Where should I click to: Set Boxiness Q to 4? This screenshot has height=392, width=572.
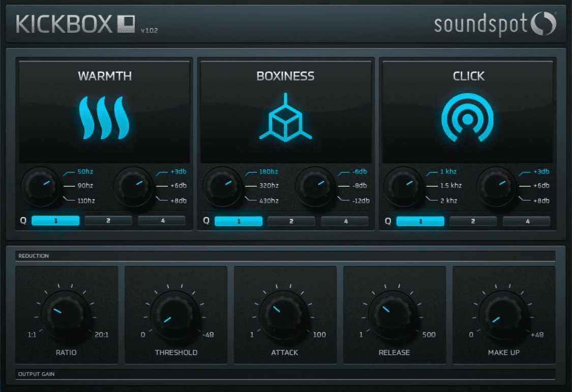(x=345, y=221)
